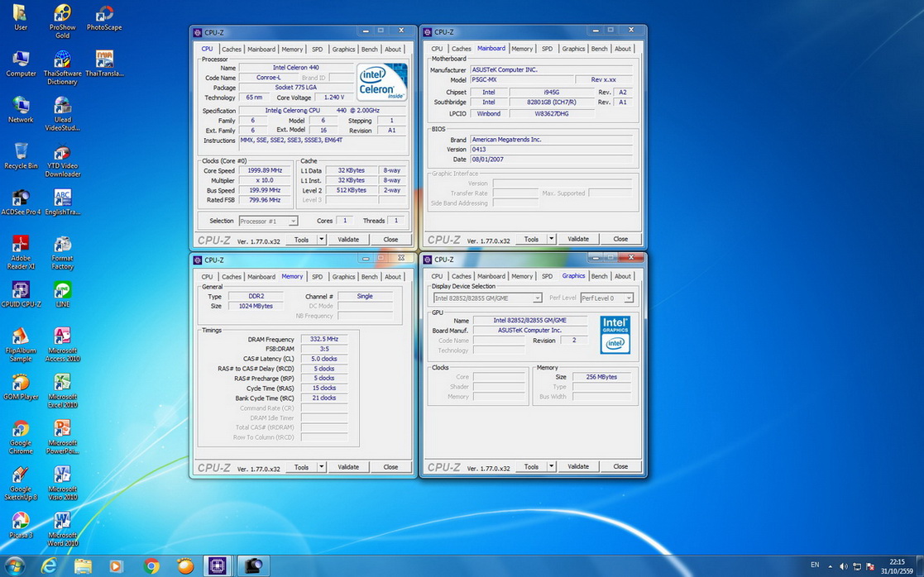Select the CPUID CPU-Z desktop icon
924x577 pixels.
(22, 294)
